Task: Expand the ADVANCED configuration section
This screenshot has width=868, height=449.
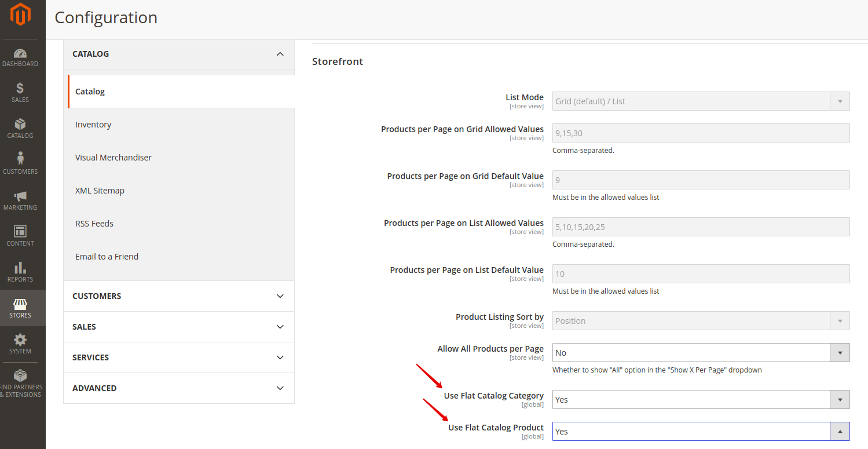Action: (x=280, y=388)
